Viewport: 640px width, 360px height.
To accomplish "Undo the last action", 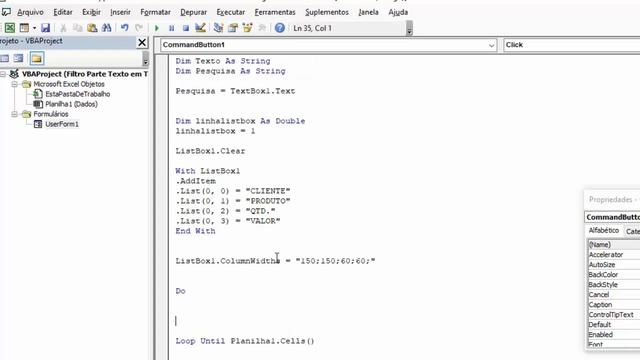I will tap(124, 28).
